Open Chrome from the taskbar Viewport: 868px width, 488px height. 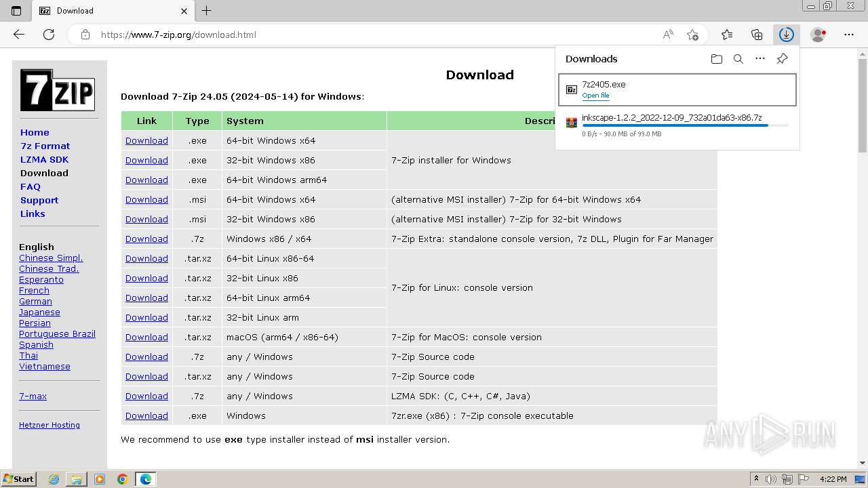point(123,479)
